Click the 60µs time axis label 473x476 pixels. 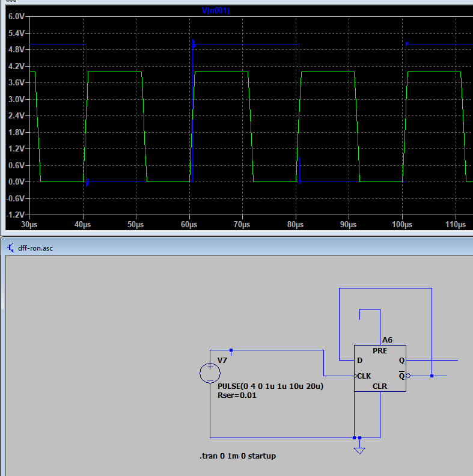[189, 225]
